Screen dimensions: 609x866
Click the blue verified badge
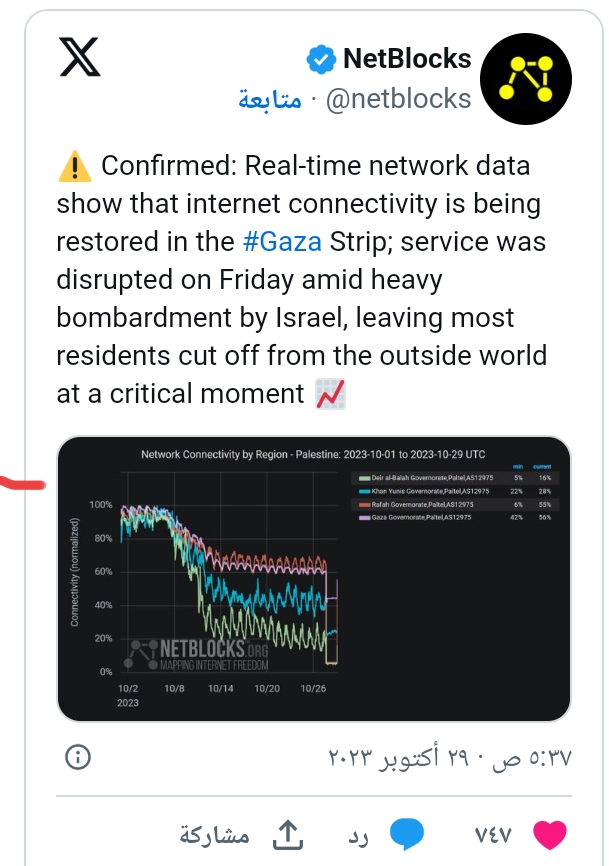tap(320, 60)
